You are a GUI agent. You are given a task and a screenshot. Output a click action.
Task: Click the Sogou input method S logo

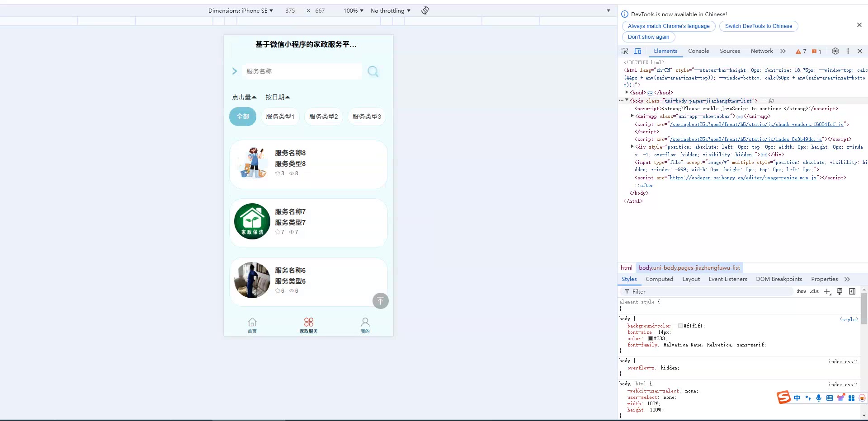click(783, 398)
